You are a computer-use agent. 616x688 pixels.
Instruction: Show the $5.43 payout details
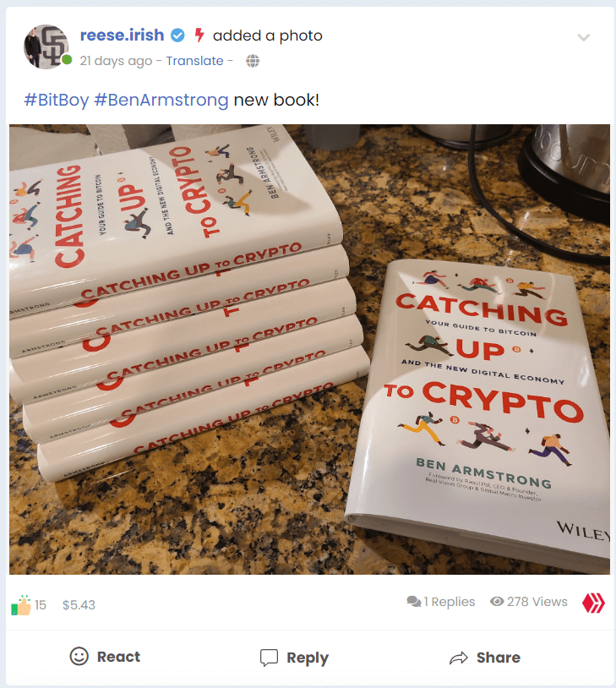pyautogui.click(x=79, y=605)
